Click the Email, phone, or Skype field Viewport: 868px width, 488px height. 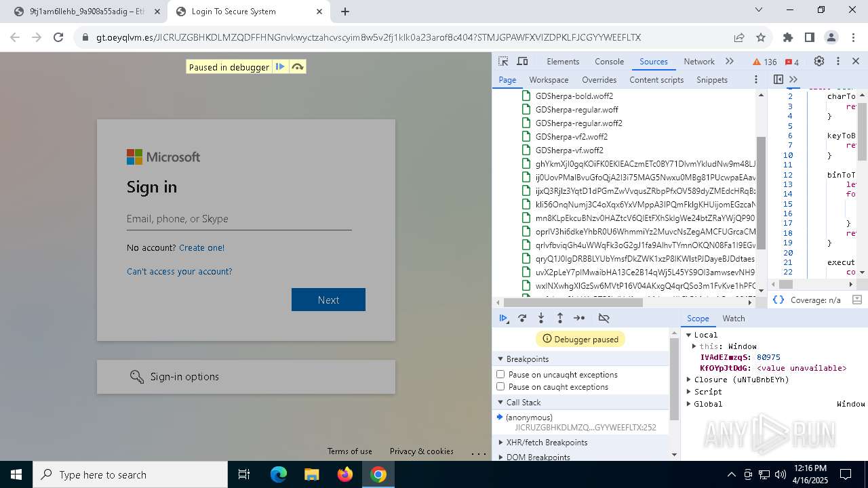tap(239, 219)
